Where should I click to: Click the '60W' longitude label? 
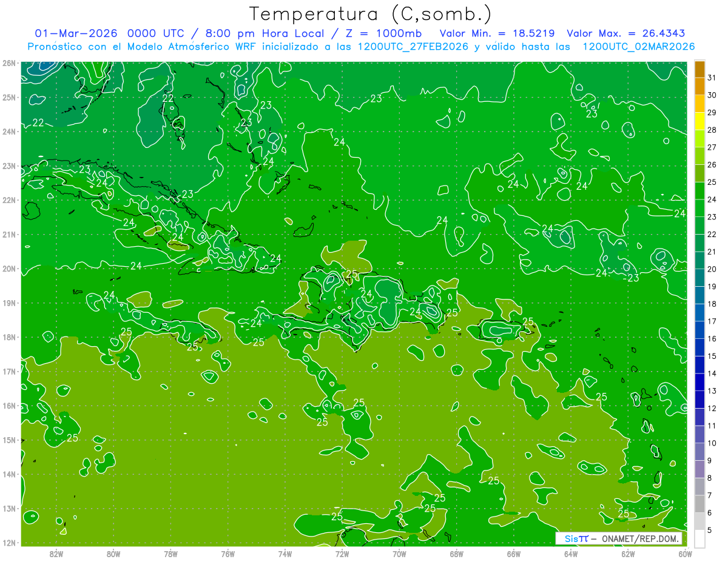(x=686, y=554)
